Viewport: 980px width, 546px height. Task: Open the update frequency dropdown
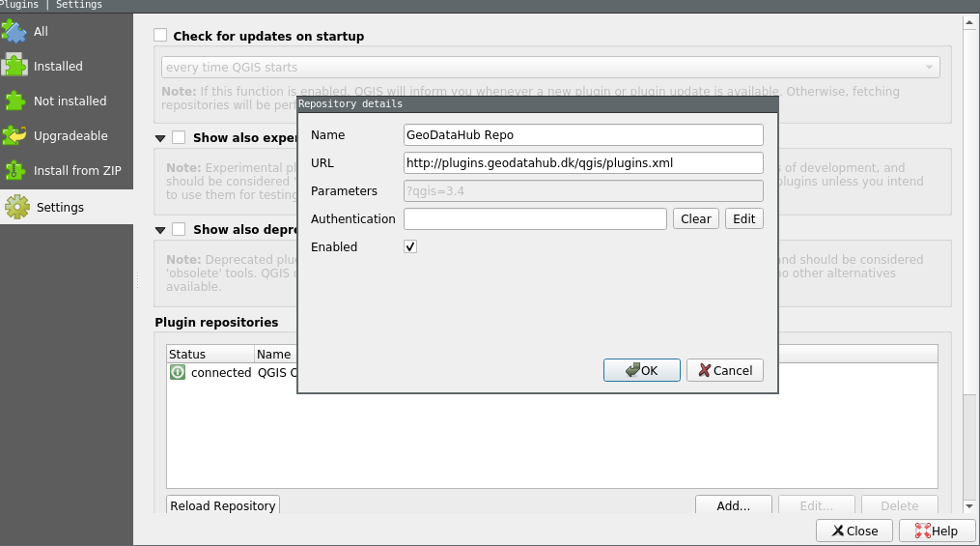click(x=550, y=67)
